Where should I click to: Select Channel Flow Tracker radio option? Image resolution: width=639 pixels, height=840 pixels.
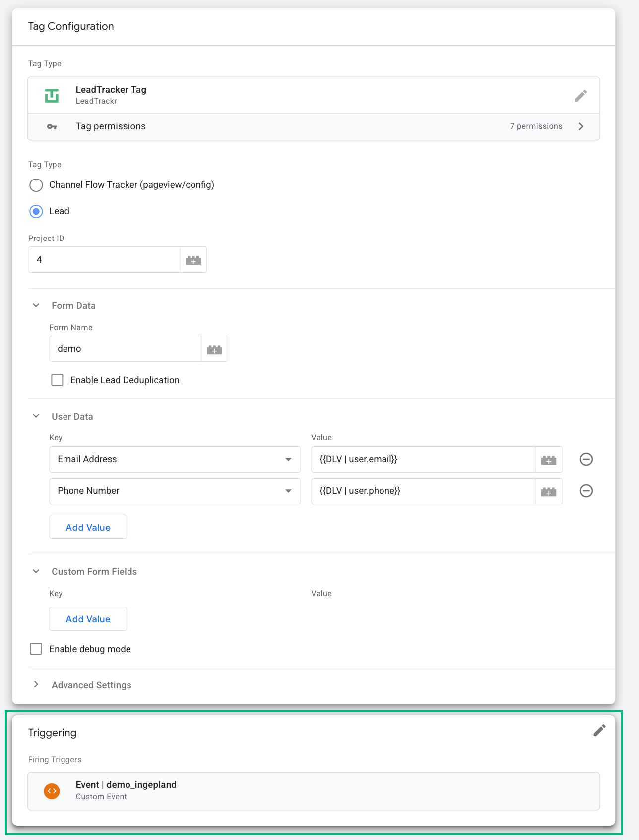click(36, 185)
